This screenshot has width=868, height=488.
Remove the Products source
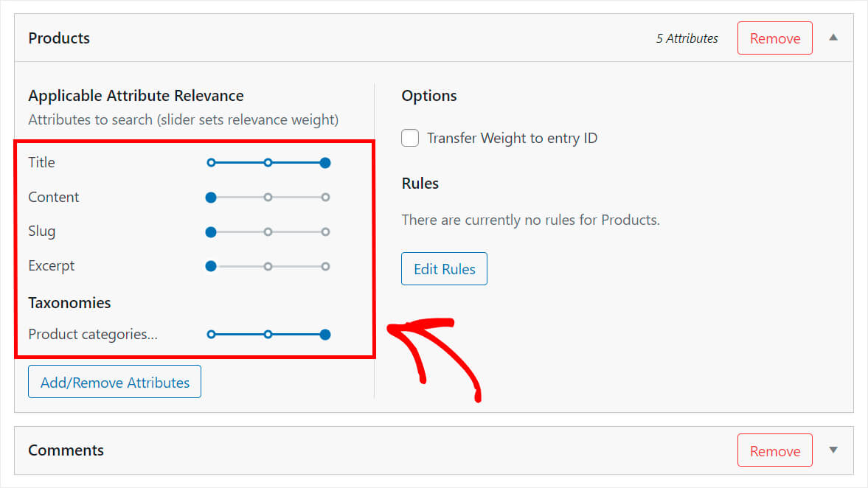[x=775, y=38]
